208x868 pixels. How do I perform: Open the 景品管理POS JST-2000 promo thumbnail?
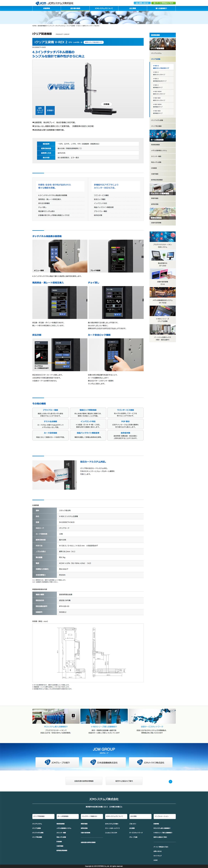(x=163, y=259)
